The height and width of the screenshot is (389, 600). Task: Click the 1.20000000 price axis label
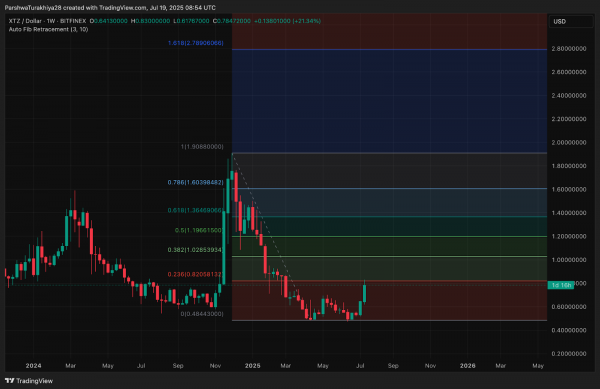point(569,236)
